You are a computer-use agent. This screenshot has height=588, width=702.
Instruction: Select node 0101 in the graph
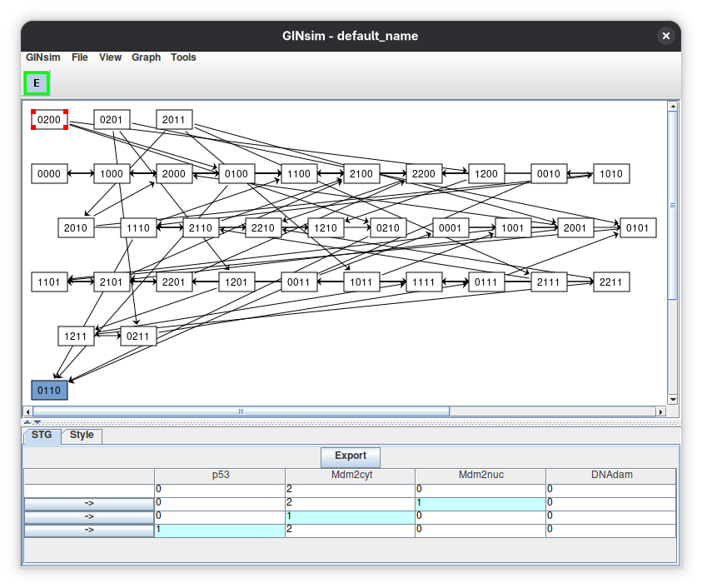tap(638, 228)
